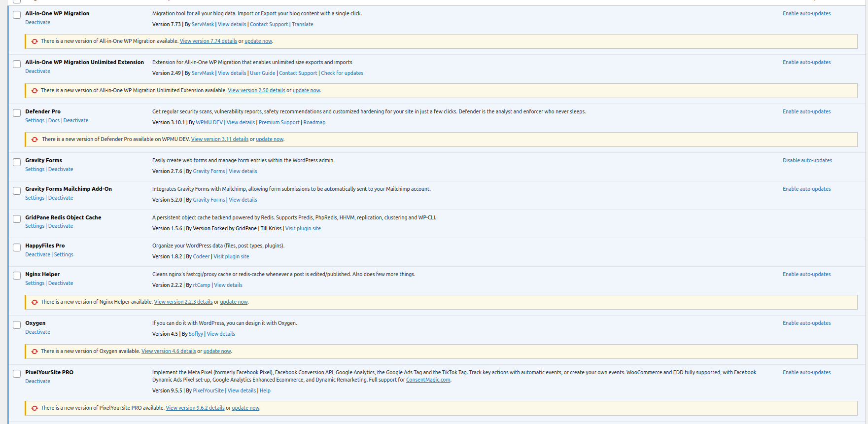Screen dimensions: 868x424
Task: View version 7.74 details for All-in-One WP Migration
Action: coord(208,41)
